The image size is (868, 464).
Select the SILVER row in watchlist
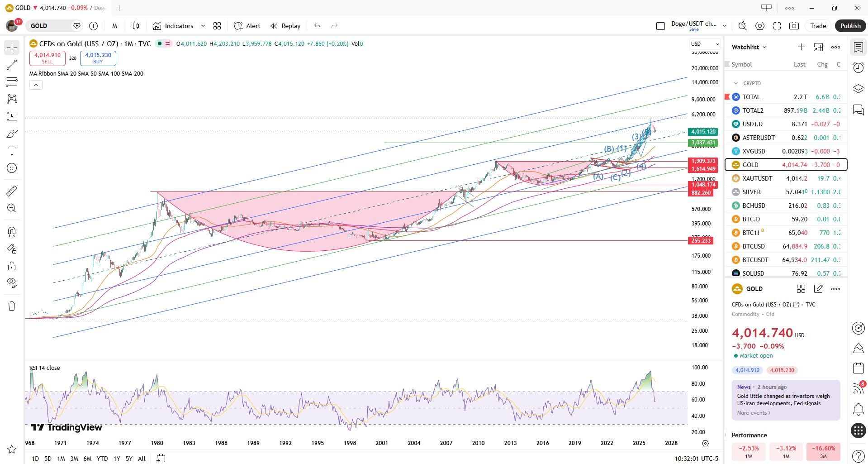786,192
